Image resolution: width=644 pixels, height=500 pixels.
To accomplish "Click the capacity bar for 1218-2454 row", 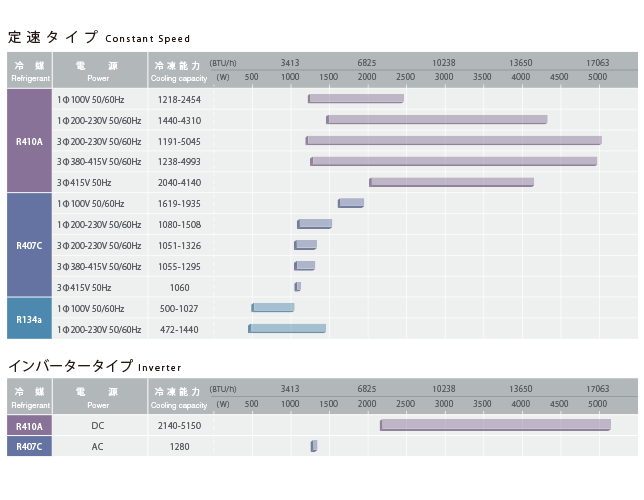I will (x=356, y=99).
